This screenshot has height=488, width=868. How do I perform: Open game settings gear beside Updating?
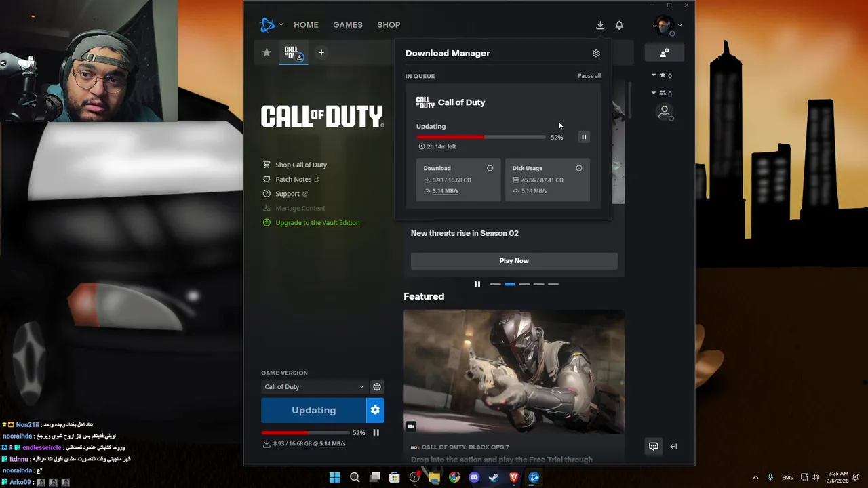coord(375,410)
